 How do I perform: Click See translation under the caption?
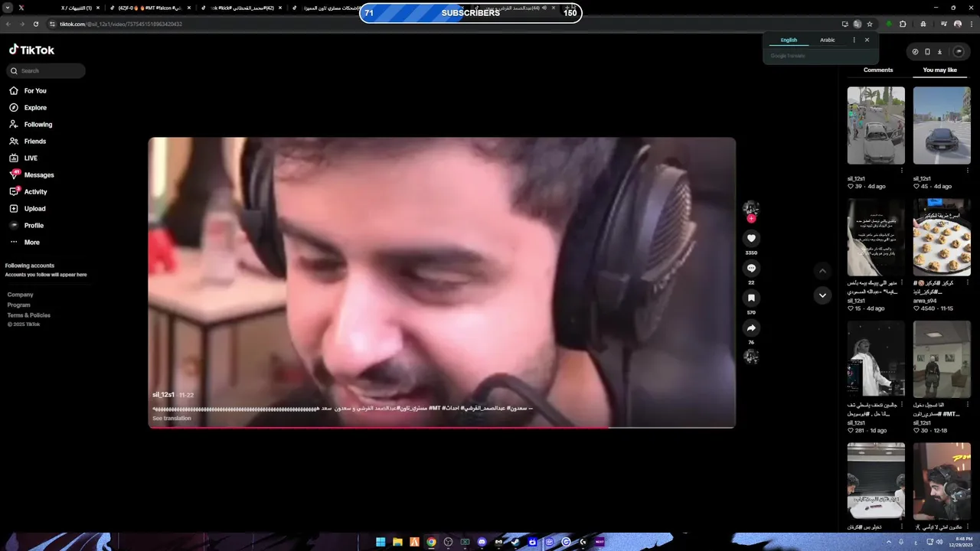(171, 418)
